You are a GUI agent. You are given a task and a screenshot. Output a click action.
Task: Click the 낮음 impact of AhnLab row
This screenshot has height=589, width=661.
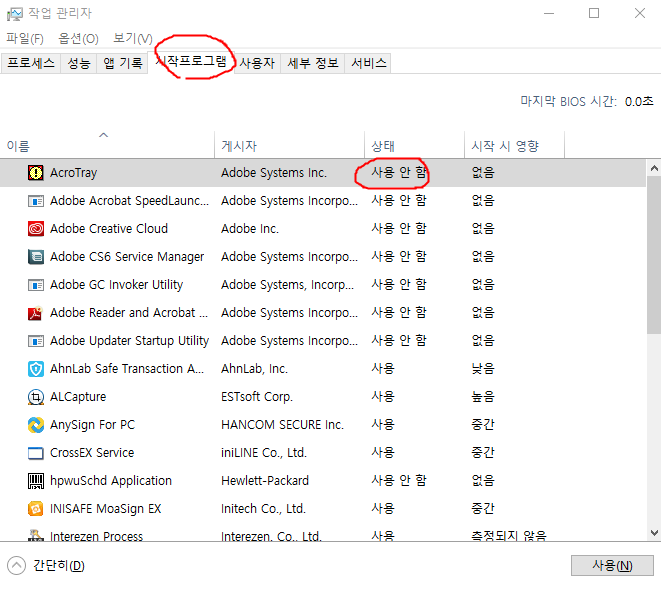coord(483,369)
